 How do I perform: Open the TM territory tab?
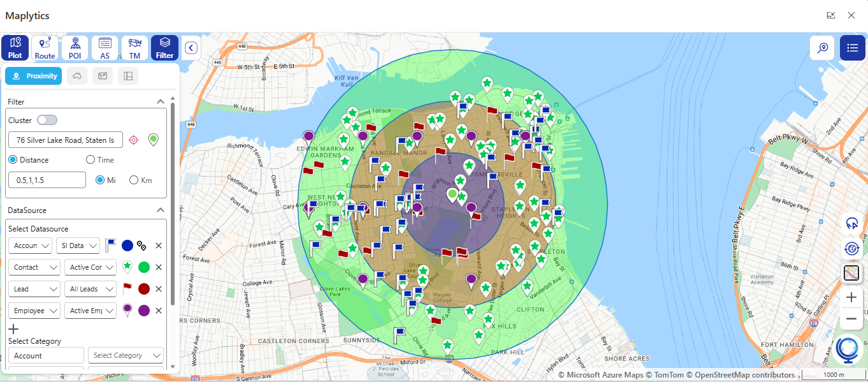134,48
